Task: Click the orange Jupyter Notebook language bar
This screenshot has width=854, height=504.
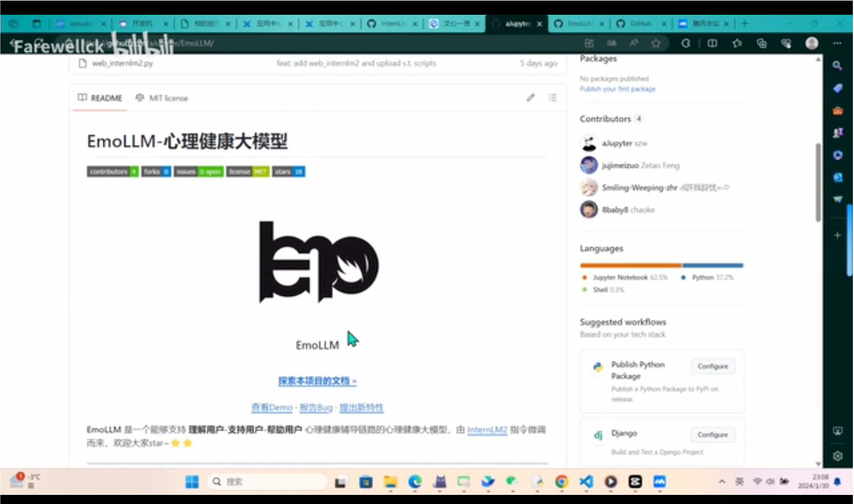Action: (x=630, y=266)
